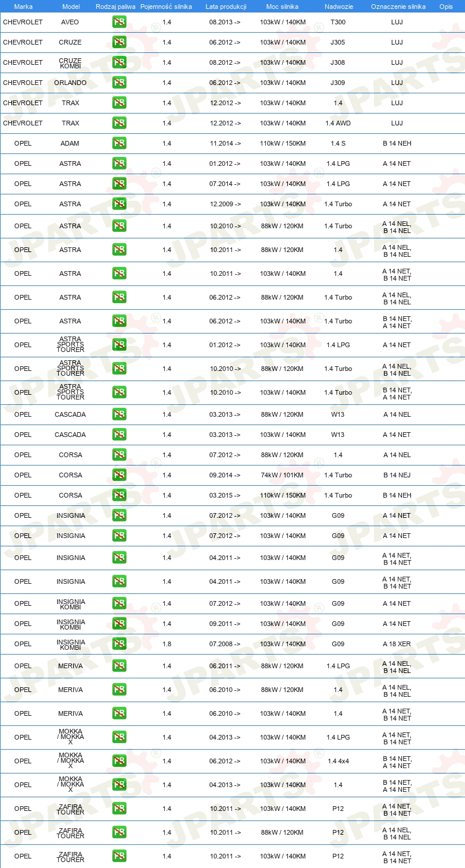Click the 07.2014 production date cell

(x=225, y=184)
